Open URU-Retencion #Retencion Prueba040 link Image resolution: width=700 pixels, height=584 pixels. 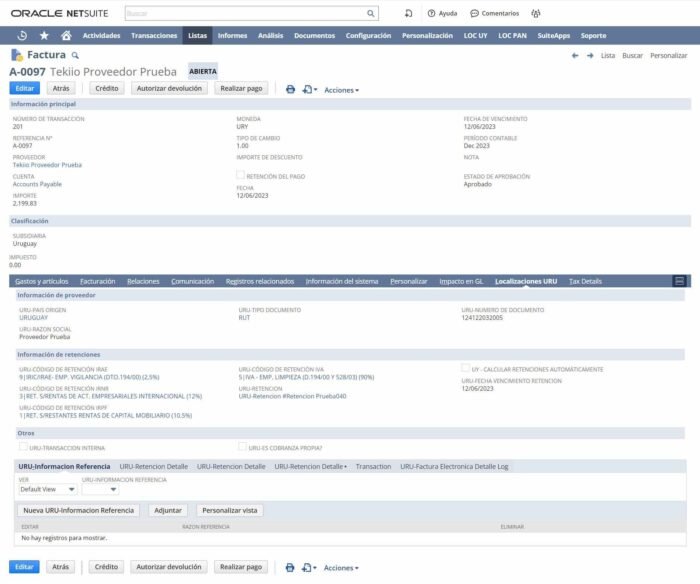tap(292, 396)
